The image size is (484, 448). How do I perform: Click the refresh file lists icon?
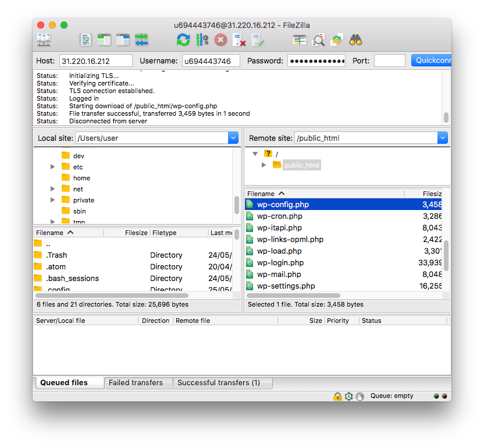coord(183,40)
